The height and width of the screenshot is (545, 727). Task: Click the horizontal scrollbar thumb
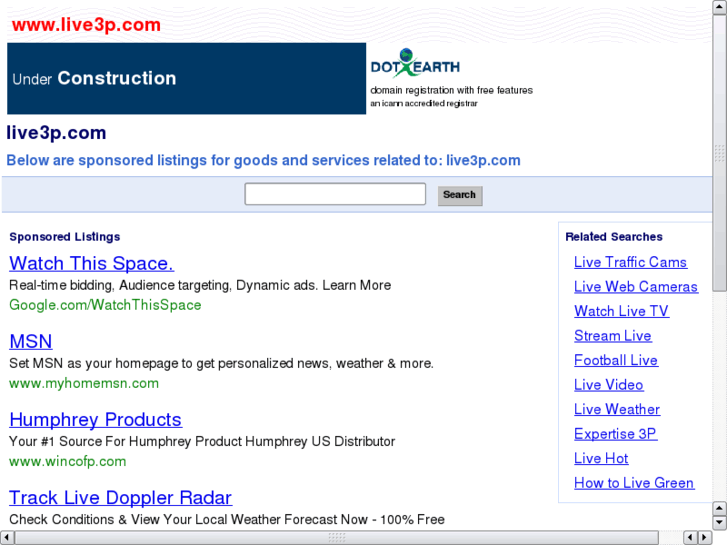tap(337, 538)
